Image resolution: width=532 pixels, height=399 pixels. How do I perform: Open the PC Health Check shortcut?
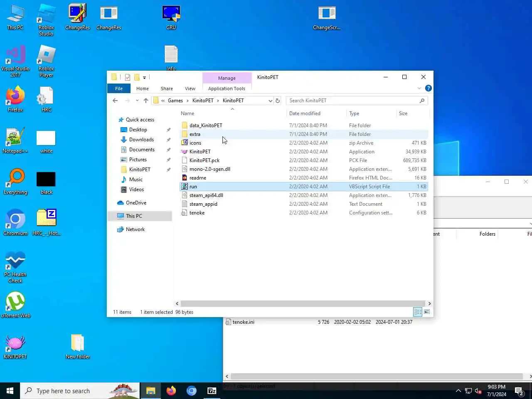tap(15, 267)
